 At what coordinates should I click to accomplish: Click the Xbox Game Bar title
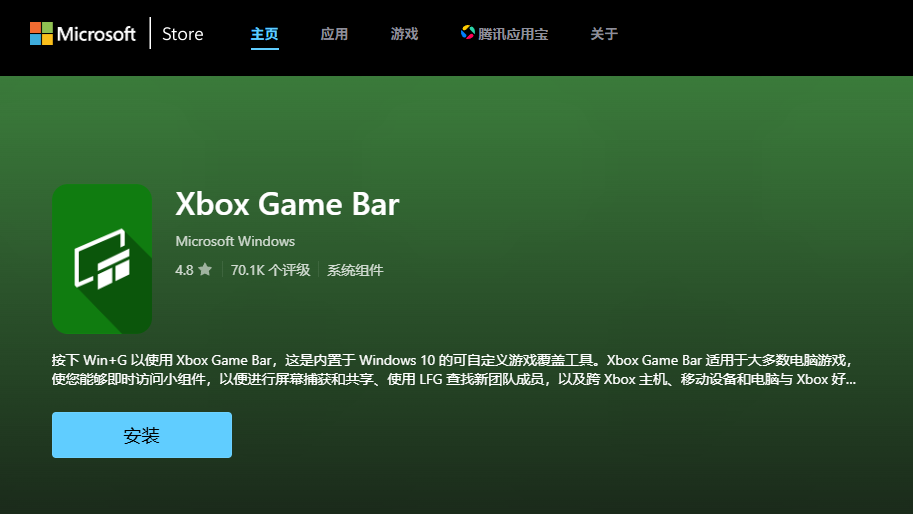point(287,204)
